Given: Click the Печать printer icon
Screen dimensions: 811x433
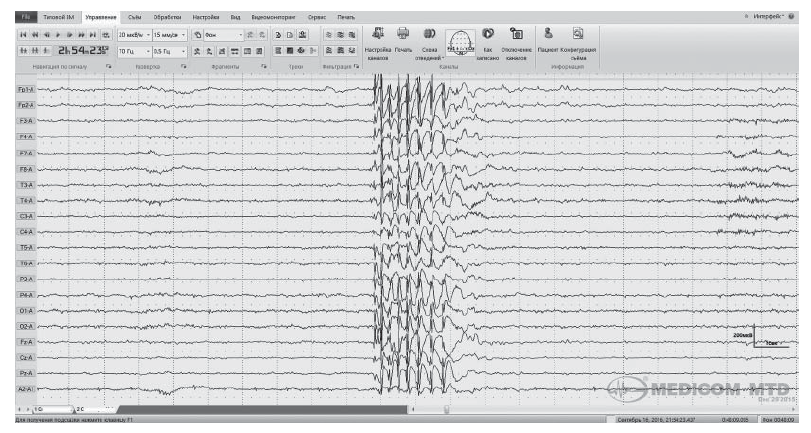Looking at the screenshot, I should click(403, 35).
